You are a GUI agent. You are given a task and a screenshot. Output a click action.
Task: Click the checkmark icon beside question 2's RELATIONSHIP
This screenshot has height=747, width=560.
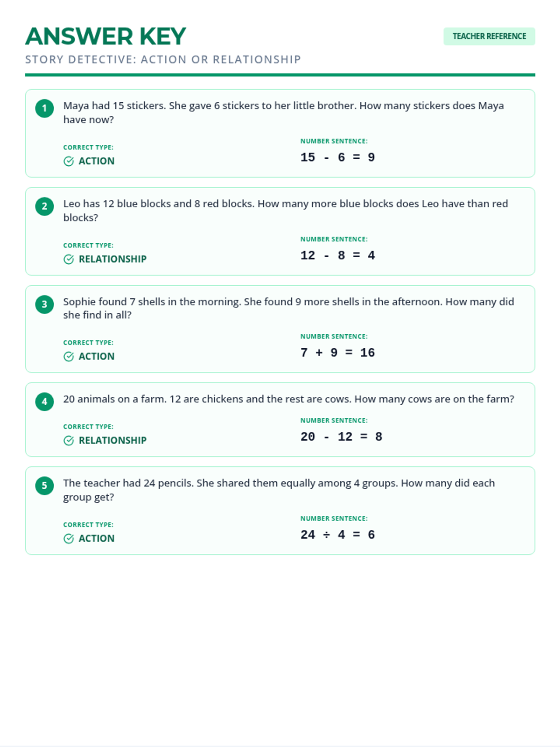point(69,259)
